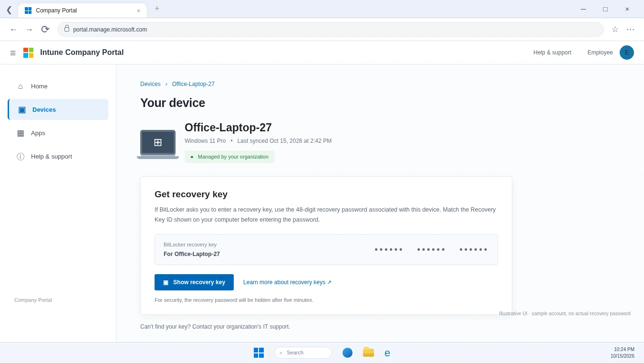The image size is (644, 363).
Task: Open a new browser tab
Action: pyautogui.click(x=157, y=9)
